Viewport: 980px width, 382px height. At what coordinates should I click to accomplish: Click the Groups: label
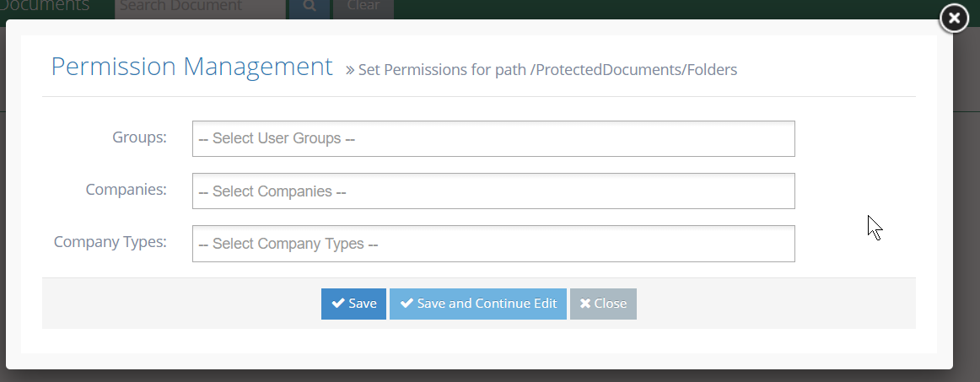pyautogui.click(x=139, y=137)
